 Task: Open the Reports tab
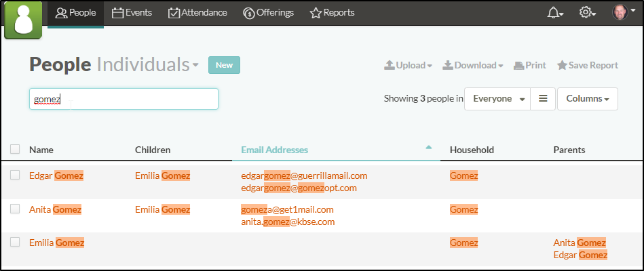333,13
